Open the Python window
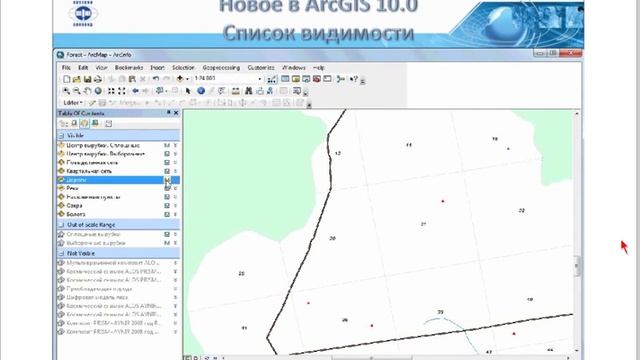640x360 pixels. click(x=327, y=79)
